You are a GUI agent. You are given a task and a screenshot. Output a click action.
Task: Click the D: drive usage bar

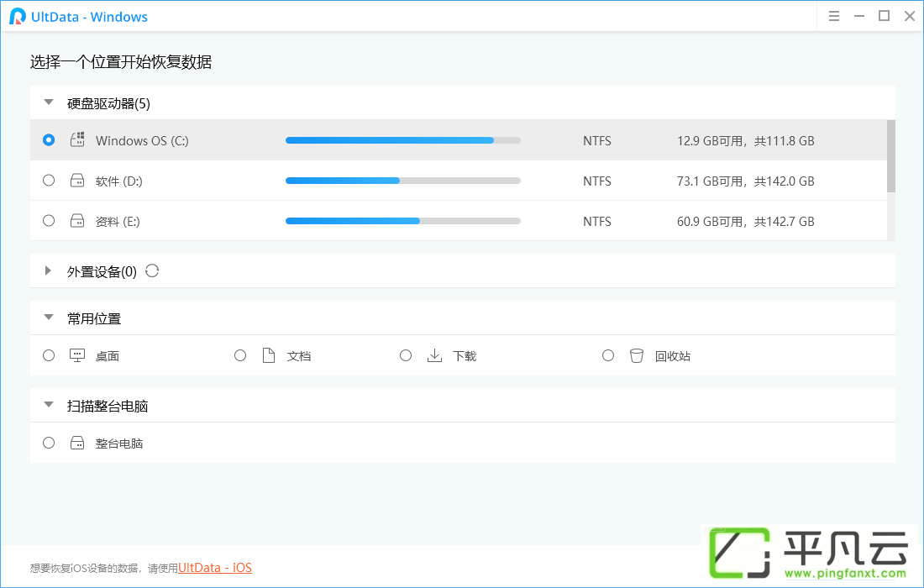pos(403,181)
